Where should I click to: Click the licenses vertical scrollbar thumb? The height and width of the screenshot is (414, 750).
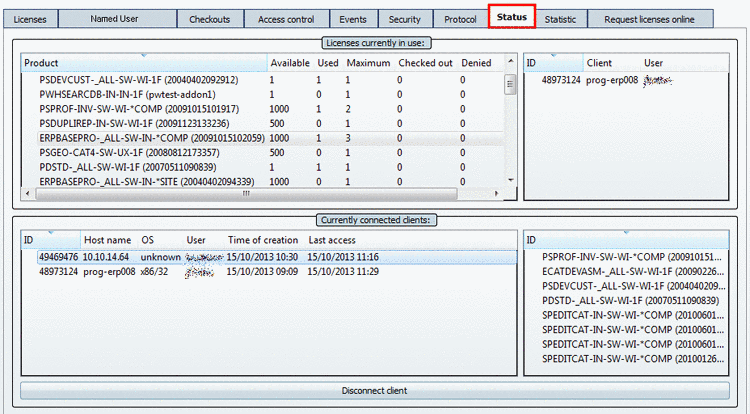(510, 85)
